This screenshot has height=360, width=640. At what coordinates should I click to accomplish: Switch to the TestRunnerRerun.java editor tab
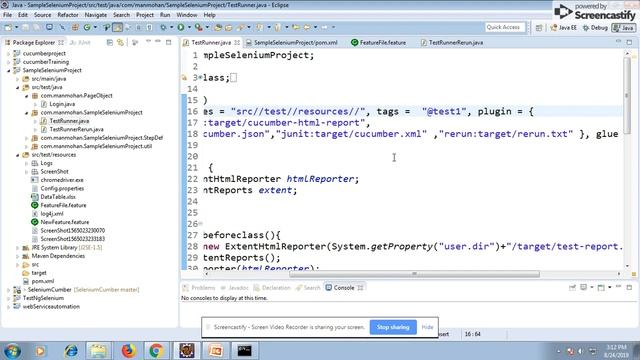452,42
